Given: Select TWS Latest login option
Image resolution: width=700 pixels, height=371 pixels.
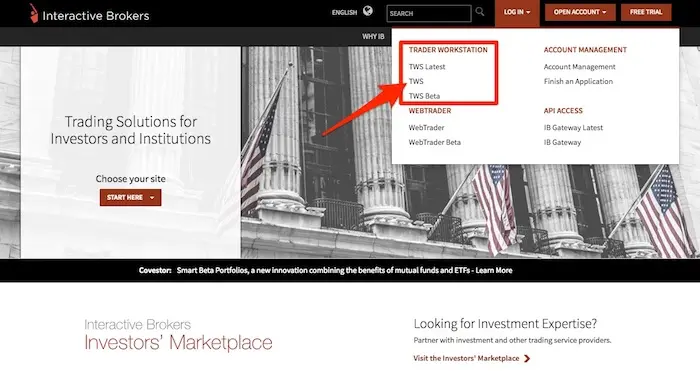Looking at the screenshot, I should (x=427, y=67).
